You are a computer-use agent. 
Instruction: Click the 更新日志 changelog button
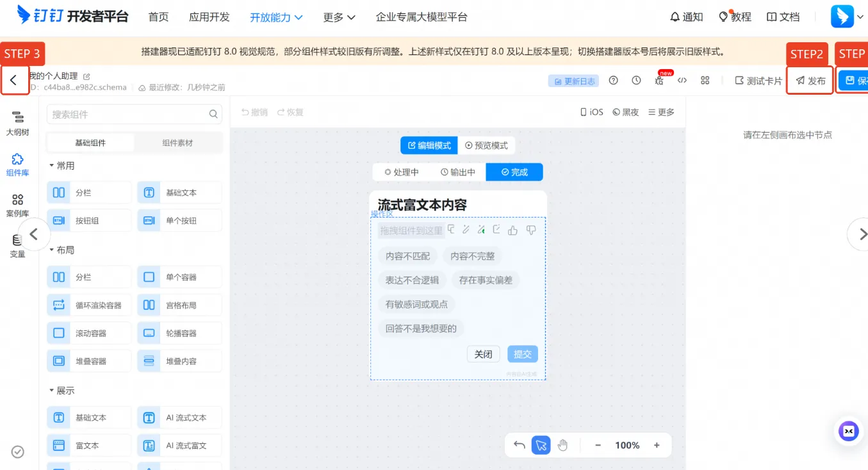(574, 81)
